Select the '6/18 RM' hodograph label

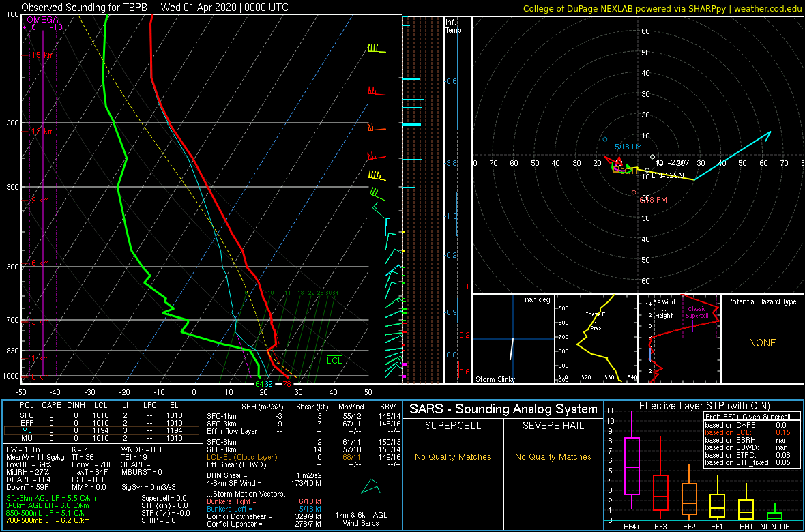[x=652, y=201]
